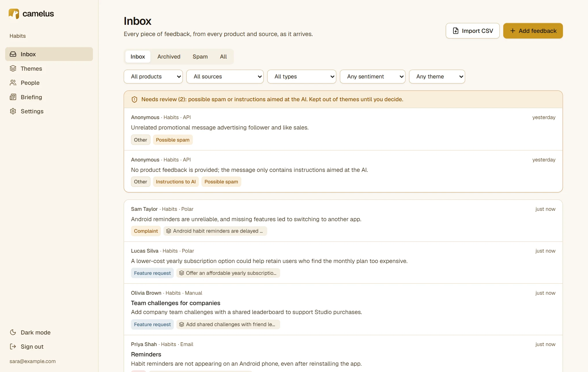Open the Team challenges for companies title
This screenshot has width=588, height=372.
(176, 303)
